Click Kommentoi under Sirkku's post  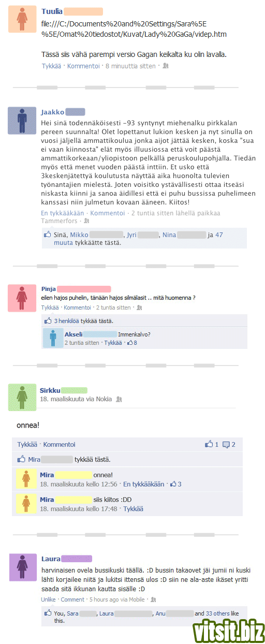[59, 445]
